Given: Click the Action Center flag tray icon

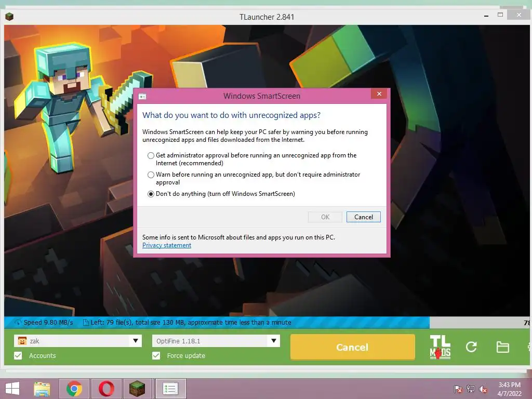Looking at the screenshot, I should pos(458,389).
